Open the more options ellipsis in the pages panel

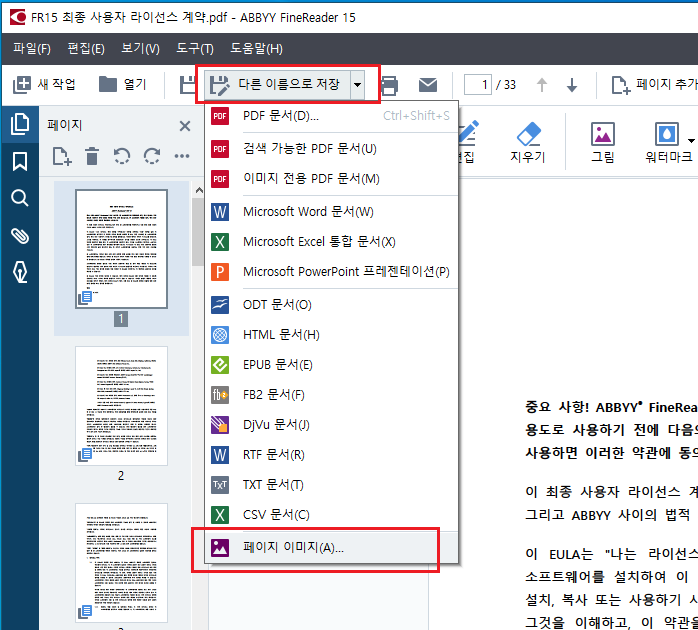[x=182, y=156]
